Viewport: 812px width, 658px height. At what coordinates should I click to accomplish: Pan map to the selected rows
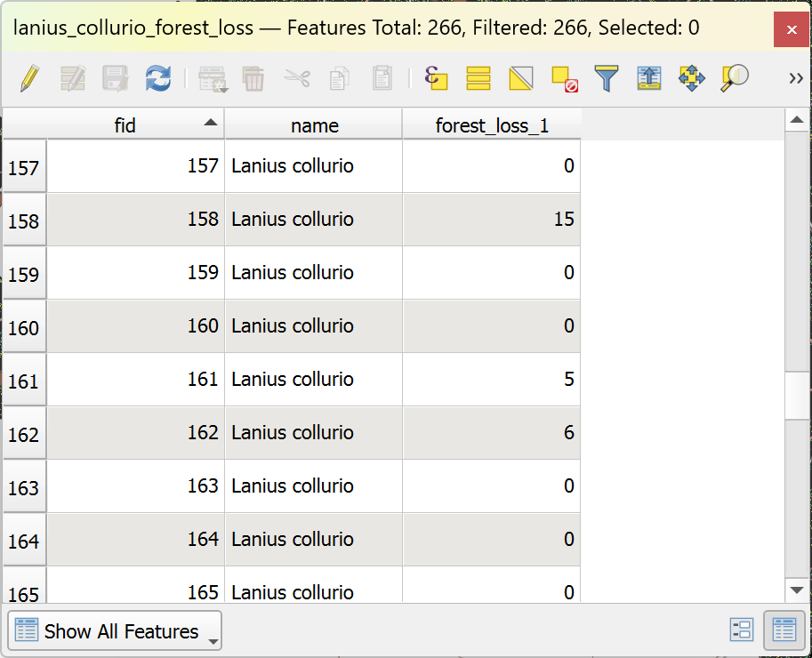tap(692, 78)
